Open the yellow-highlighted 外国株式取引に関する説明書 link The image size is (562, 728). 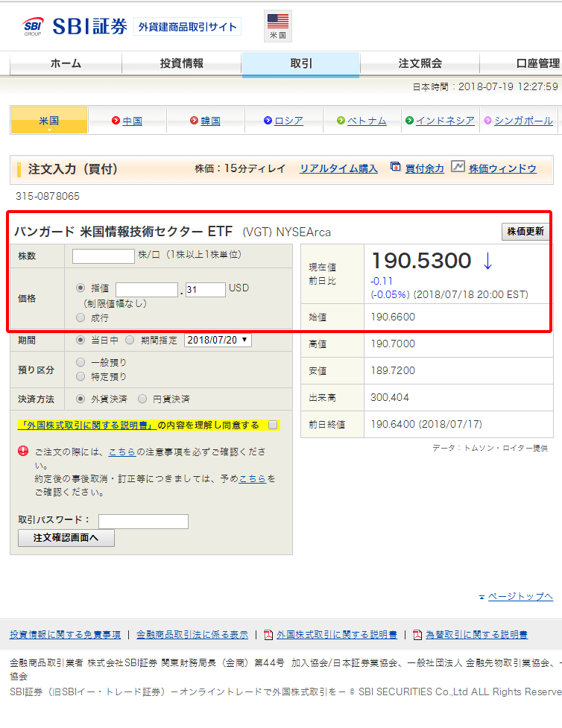[87, 425]
